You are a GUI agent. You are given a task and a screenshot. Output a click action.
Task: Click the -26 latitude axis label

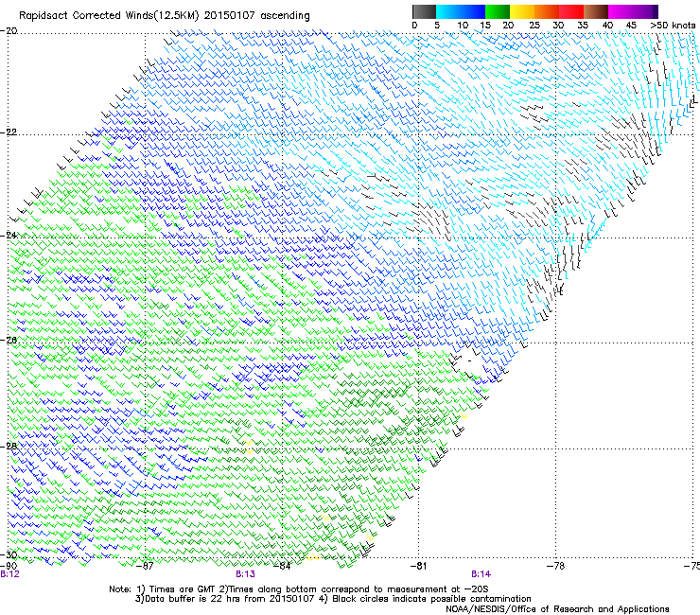click(x=9, y=340)
